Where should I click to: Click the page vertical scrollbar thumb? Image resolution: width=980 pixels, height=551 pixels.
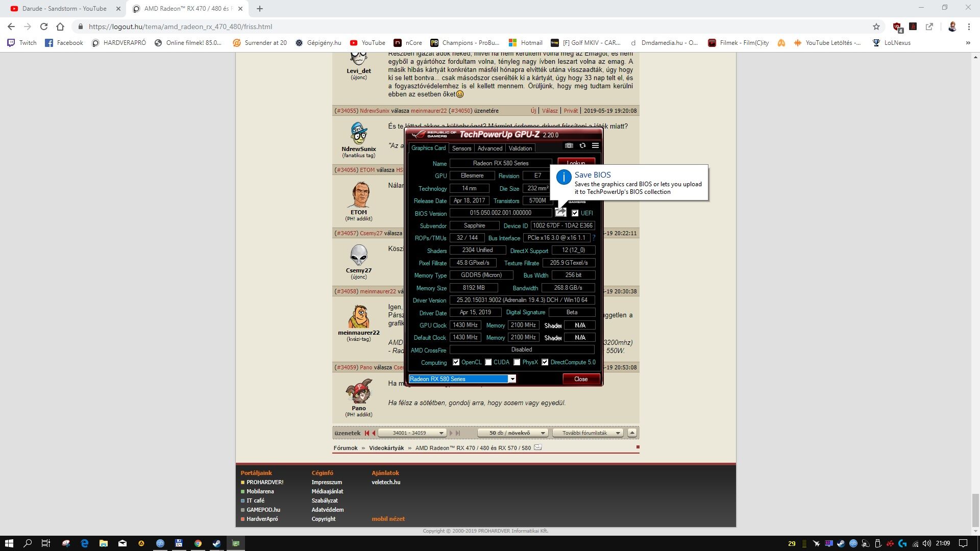pos(975,510)
